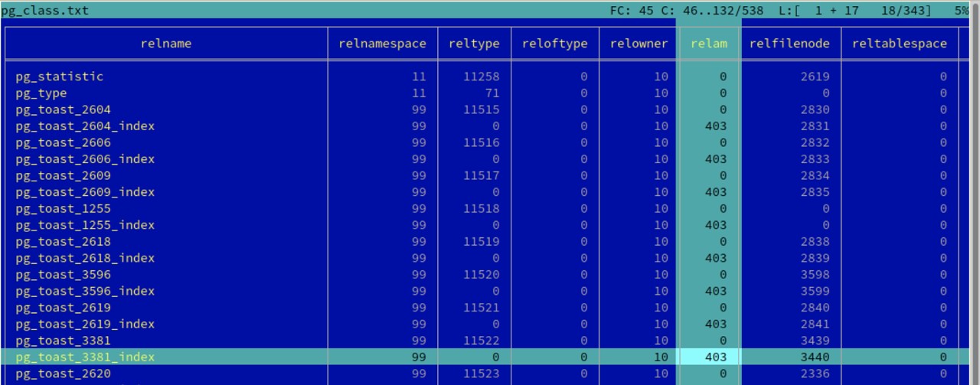Select the pg_toast_2619_index row name

click(x=85, y=325)
